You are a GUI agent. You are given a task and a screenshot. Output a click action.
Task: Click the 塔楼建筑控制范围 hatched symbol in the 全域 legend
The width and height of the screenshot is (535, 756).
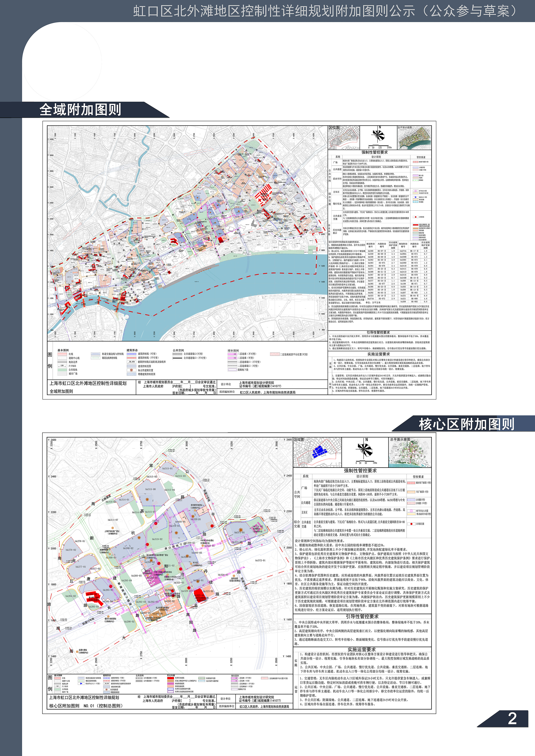[x=132, y=374]
